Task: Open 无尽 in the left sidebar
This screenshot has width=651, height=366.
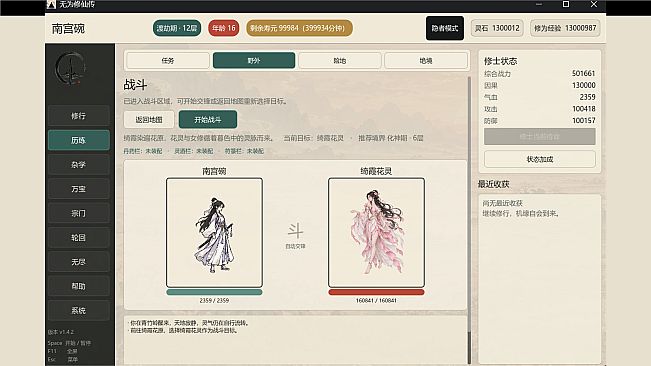Action: coord(79,262)
